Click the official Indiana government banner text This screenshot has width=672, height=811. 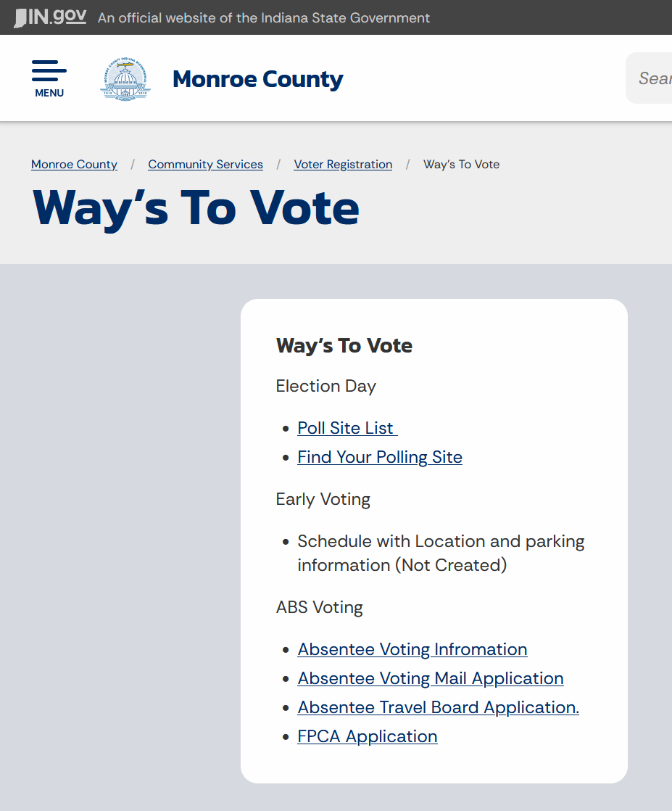pyautogui.click(x=263, y=17)
